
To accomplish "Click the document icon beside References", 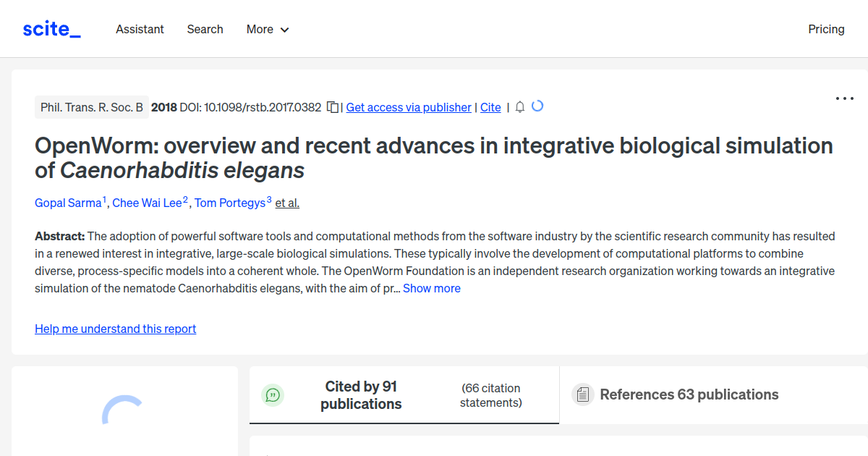I will (x=583, y=394).
